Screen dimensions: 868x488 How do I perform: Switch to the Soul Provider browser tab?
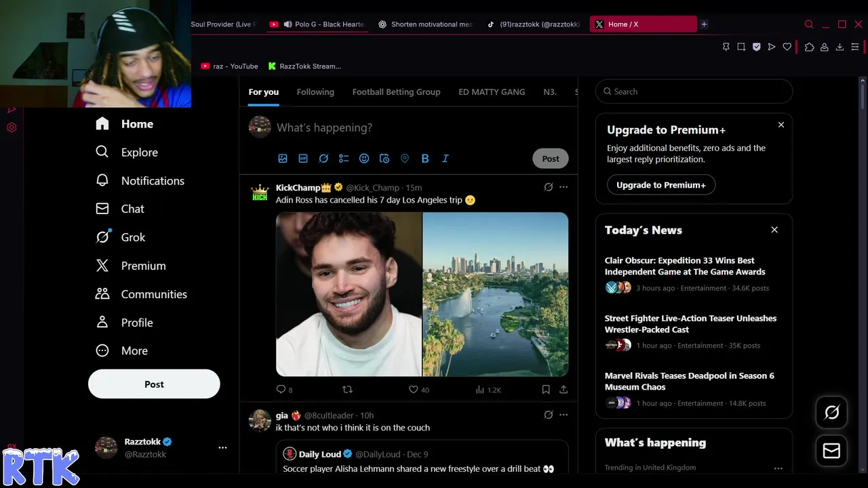click(x=224, y=24)
